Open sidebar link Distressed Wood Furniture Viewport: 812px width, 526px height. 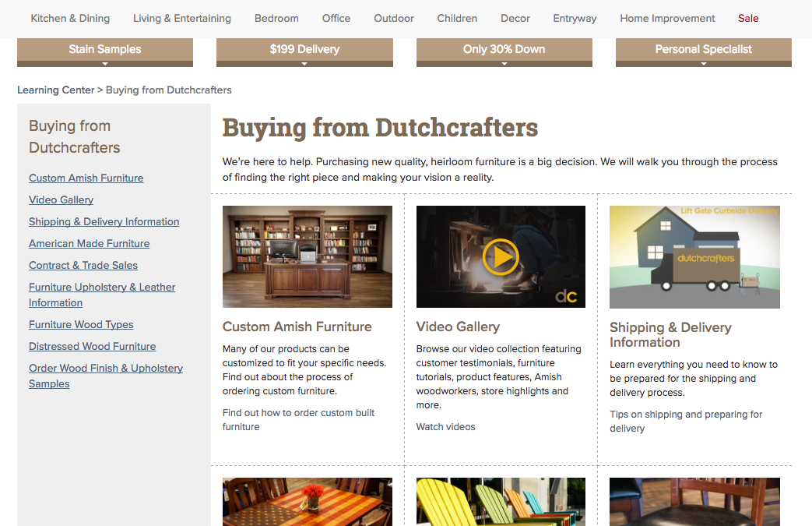click(92, 346)
